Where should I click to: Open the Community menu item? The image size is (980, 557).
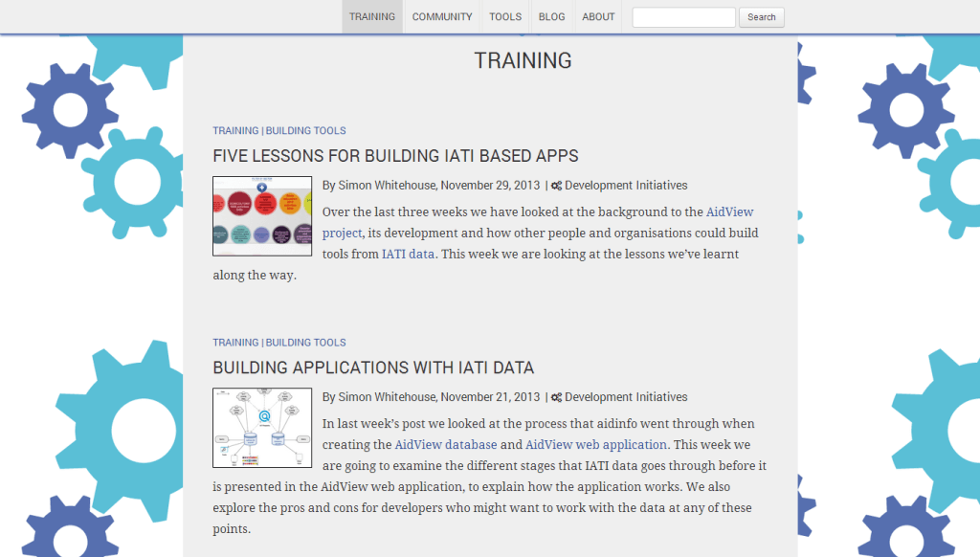pyautogui.click(x=442, y=17)
